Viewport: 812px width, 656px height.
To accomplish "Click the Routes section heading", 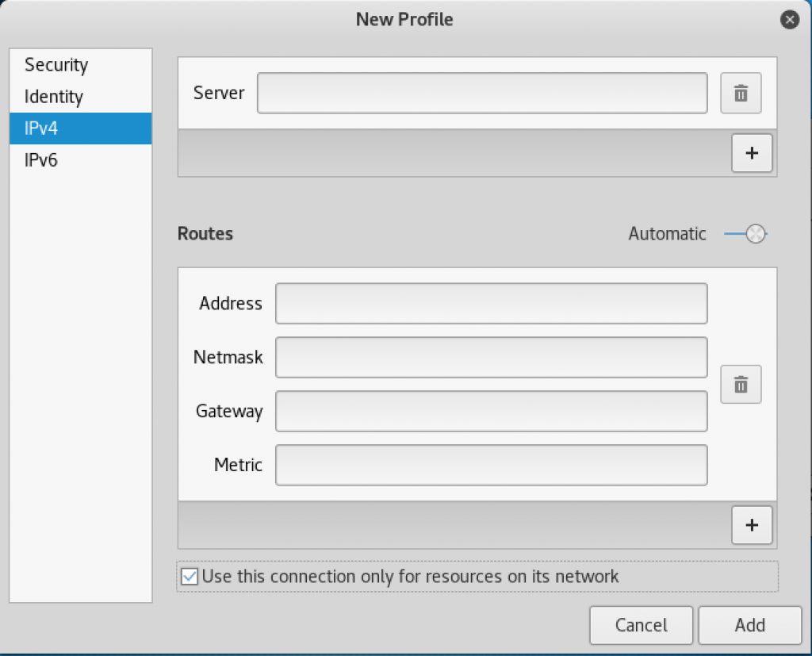I will (205, 234).
